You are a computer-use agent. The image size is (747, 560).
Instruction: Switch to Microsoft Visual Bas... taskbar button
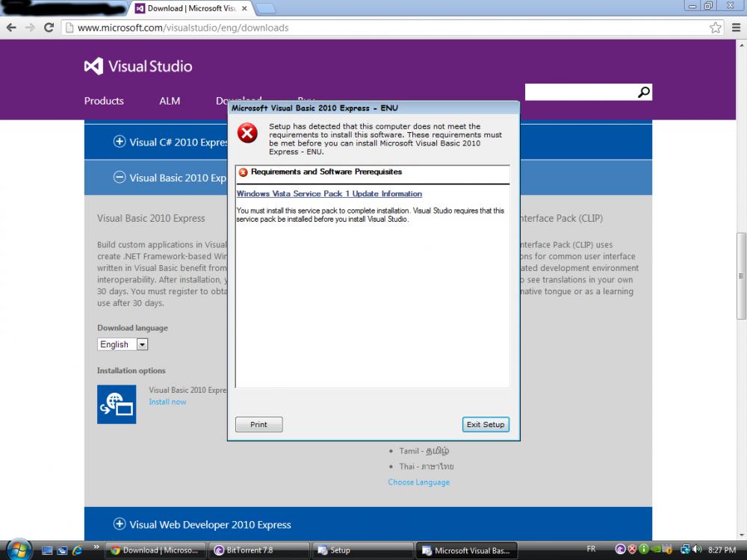[466, 550]
